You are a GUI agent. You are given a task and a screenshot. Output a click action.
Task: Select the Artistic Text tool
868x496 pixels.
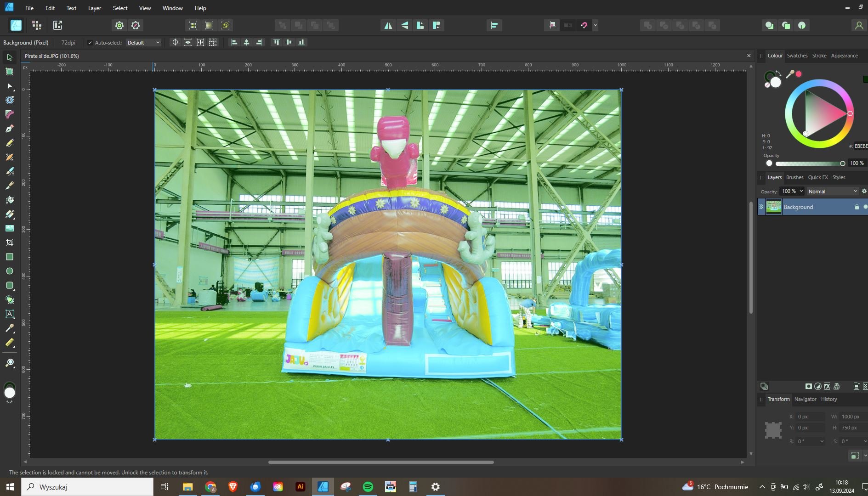(x=10, y=314)
